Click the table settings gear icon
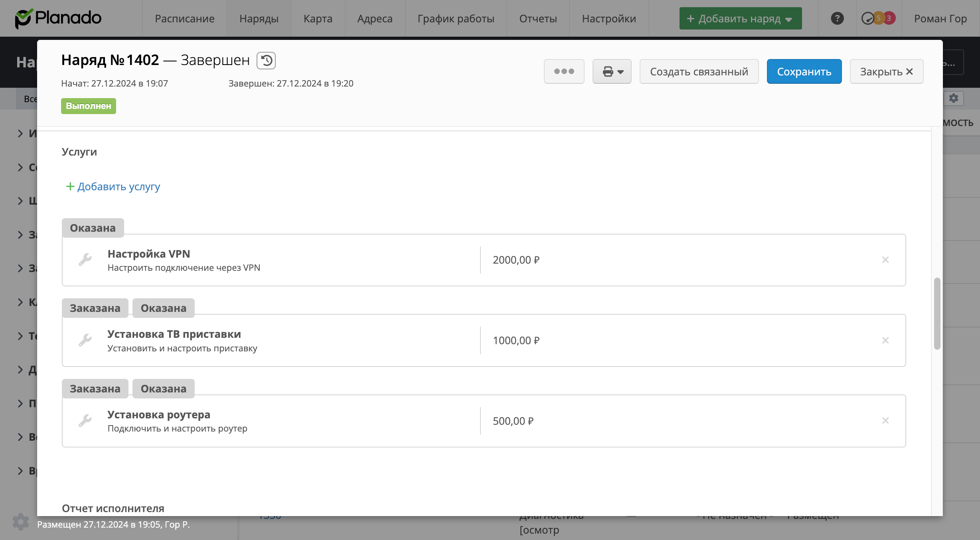The height and width of the screenshot is (540, 980). 953,98
